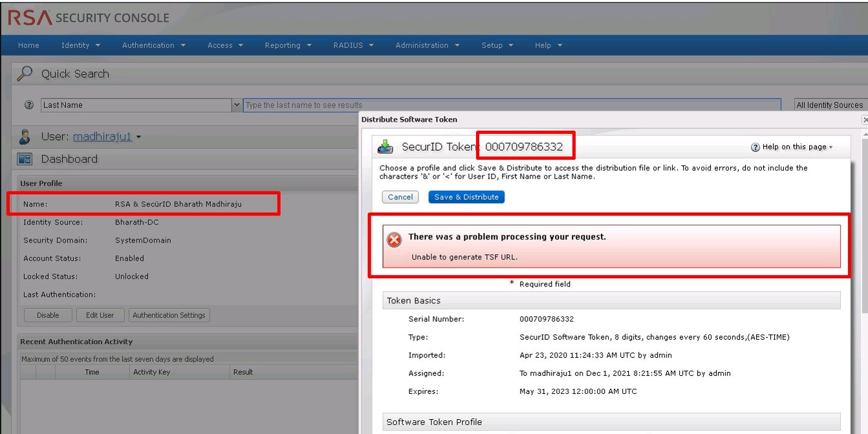Open the All Identity Sources dropdown
The image size is (868, 434).
pyautogui.click(x=830, y=105)
